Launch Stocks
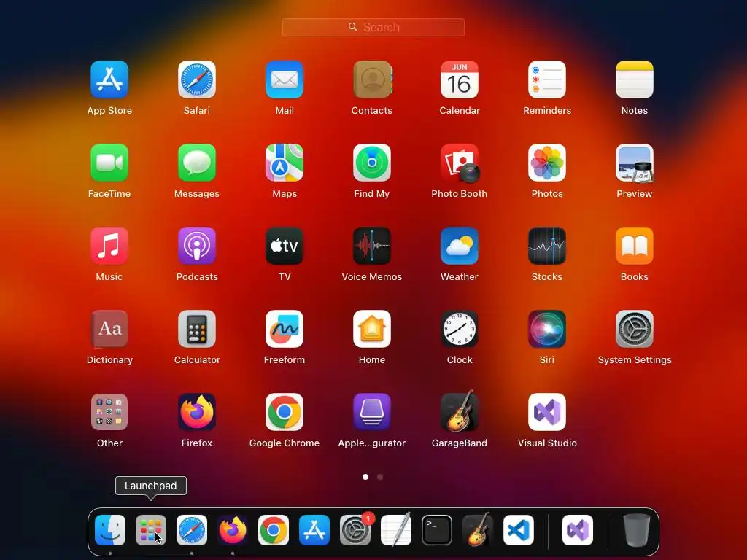This screenshot has width=747, height=560. click(x=547, y=246)
